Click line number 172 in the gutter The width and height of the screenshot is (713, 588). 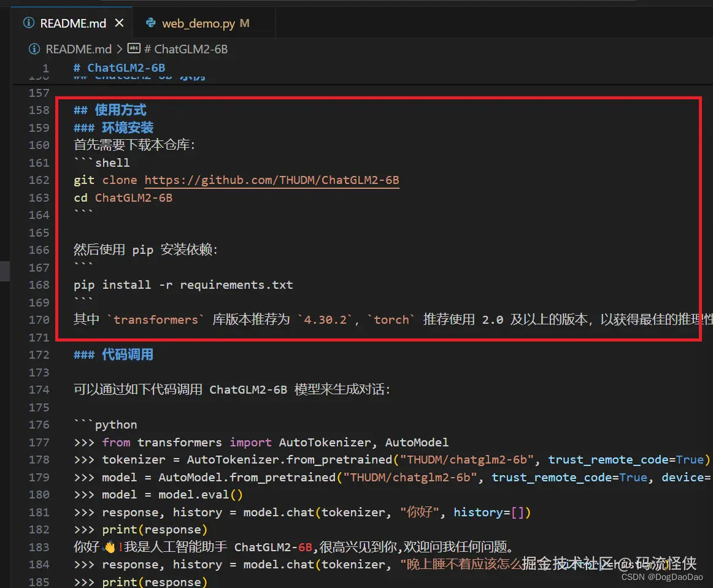coord(39,355)
